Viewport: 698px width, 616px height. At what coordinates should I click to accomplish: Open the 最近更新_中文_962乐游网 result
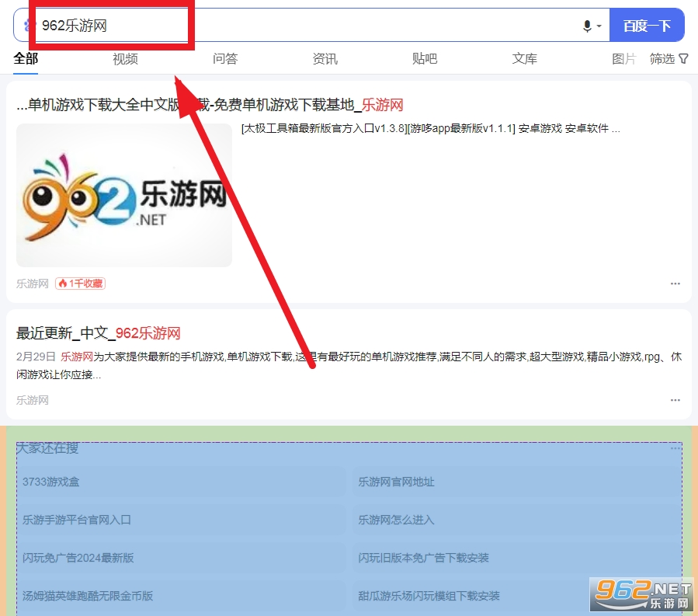[99, 333]
